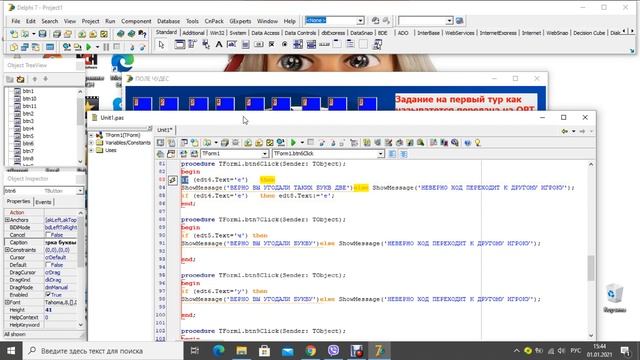
Task: Open the TForm1 class dropdown in the editor
Action: pyautogui.click(x=265, y=154)
